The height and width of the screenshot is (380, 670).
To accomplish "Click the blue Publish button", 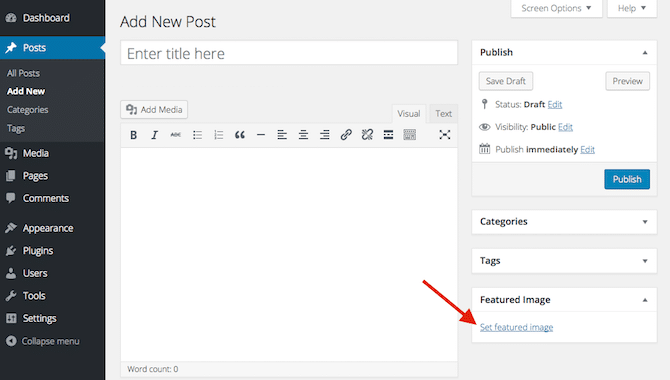I will (627, 179).
